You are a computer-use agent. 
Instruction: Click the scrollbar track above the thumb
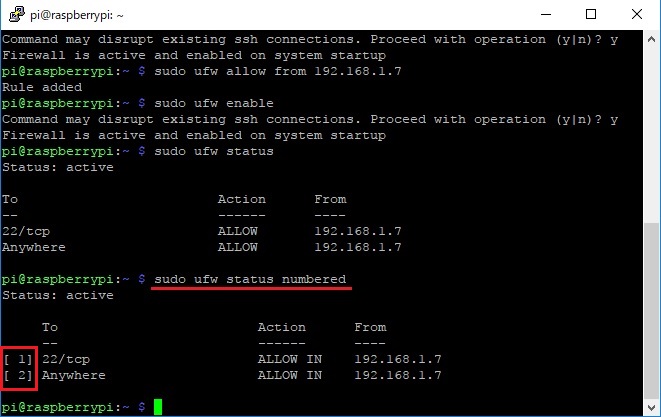tap(651, 135)
